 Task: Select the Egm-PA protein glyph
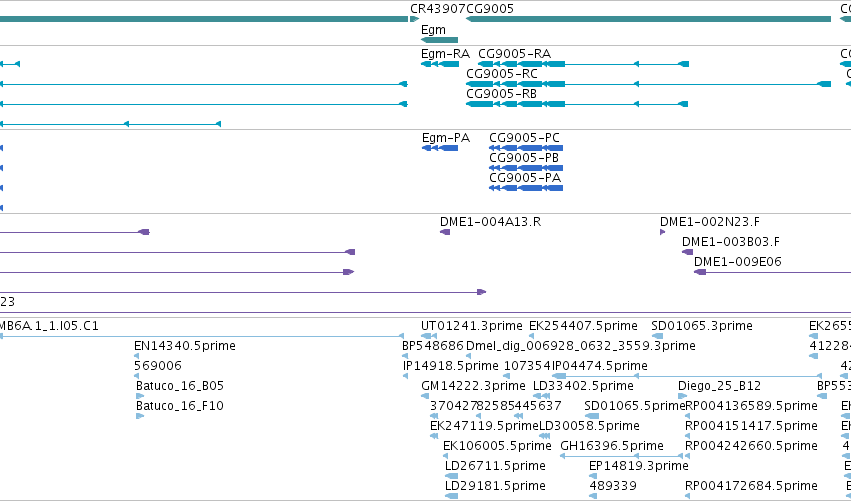click(440, 148)
